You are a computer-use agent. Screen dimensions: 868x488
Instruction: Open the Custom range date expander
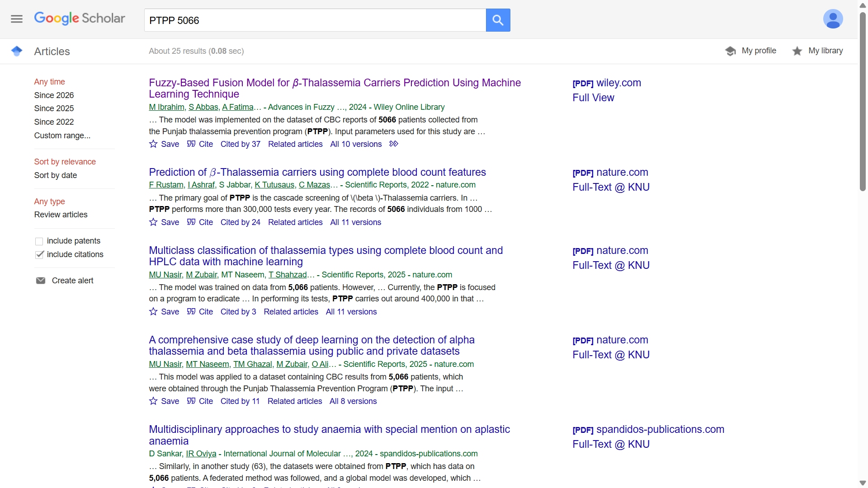[62, 136]
